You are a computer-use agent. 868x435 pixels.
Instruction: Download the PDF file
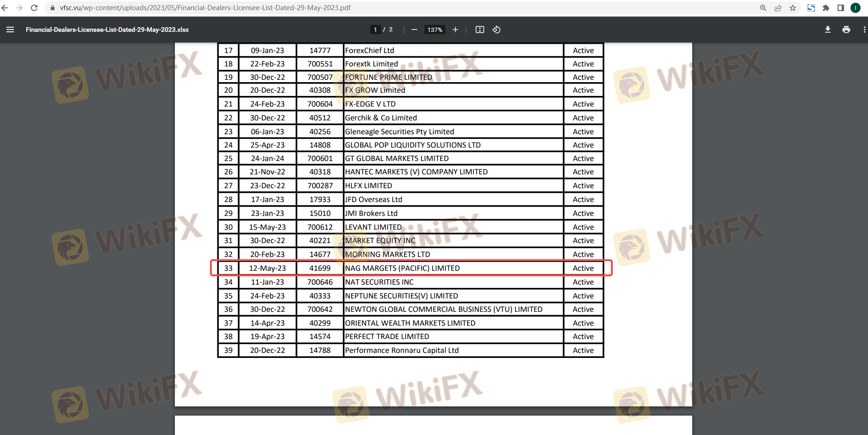pyautogui.click(x=828, y=30)
